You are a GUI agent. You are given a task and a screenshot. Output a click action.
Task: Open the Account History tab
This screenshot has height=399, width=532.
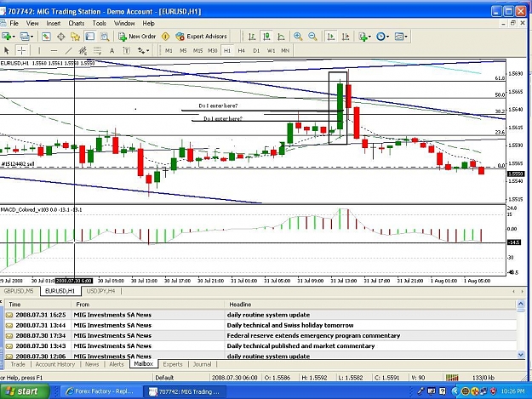pyautogui.click(x=55, y=364)
